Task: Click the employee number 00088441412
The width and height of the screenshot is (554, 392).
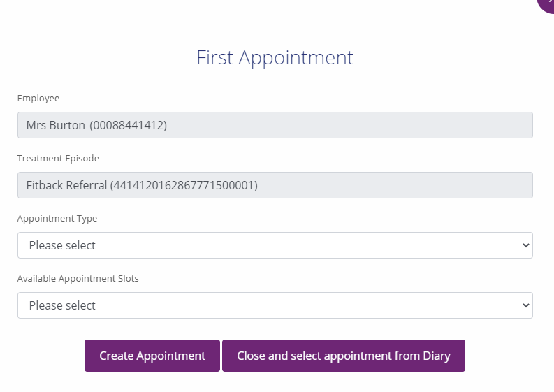Action: tap(128, 126)
